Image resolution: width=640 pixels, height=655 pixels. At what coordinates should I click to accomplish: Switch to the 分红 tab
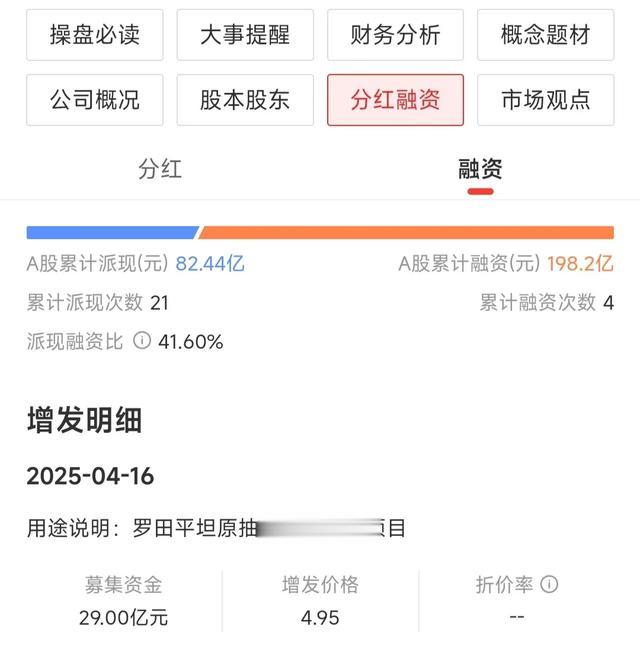(160, 169)
